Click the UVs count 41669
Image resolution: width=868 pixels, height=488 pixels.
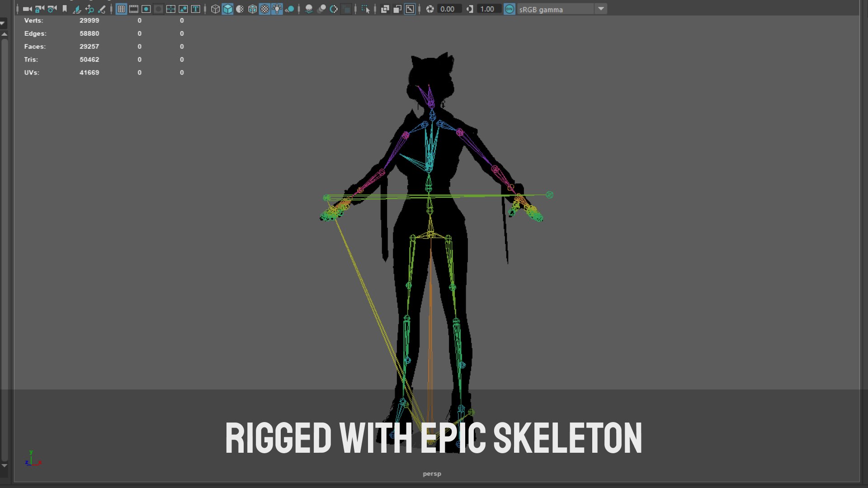tap(89, 73)
